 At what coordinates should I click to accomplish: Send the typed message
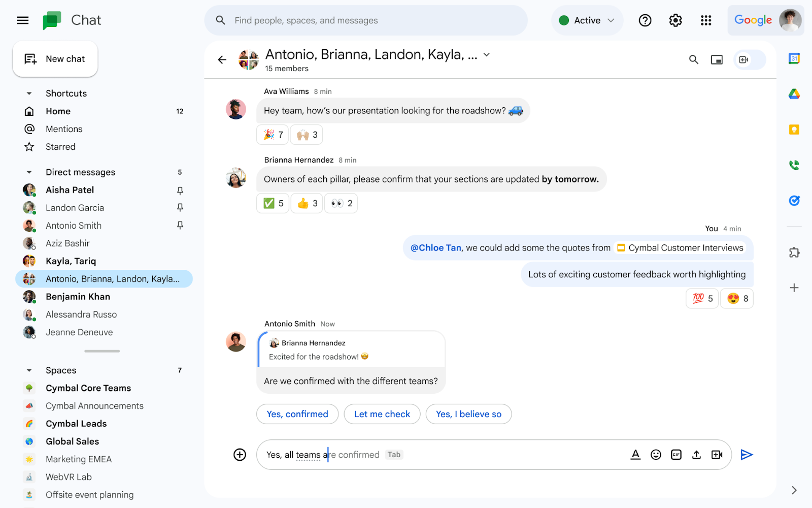747,455
